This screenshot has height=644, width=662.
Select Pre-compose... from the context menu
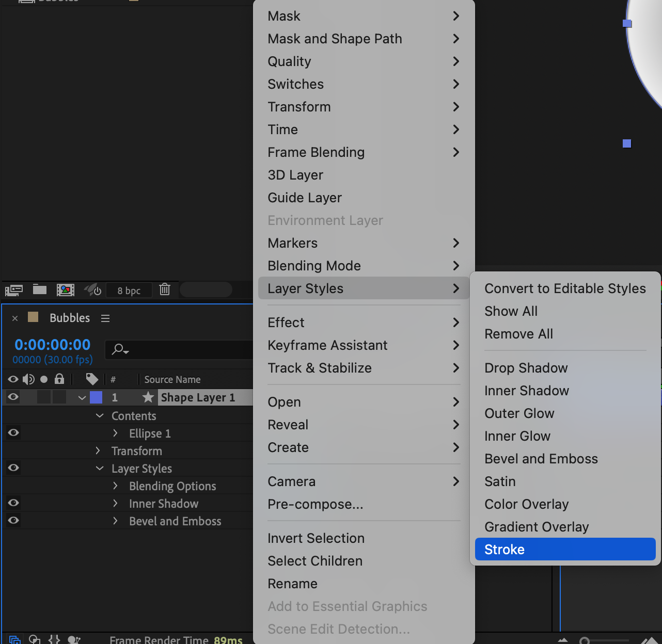[315, 504]
